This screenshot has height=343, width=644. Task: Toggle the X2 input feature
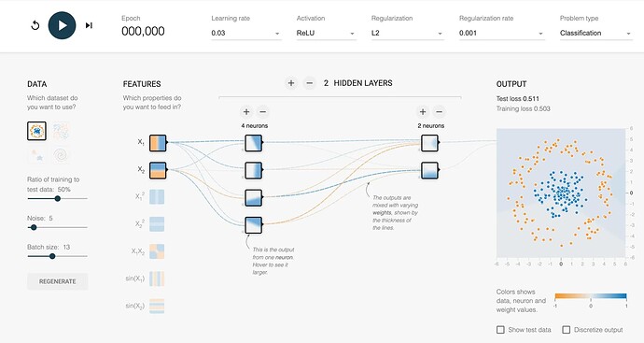[158, 170]
